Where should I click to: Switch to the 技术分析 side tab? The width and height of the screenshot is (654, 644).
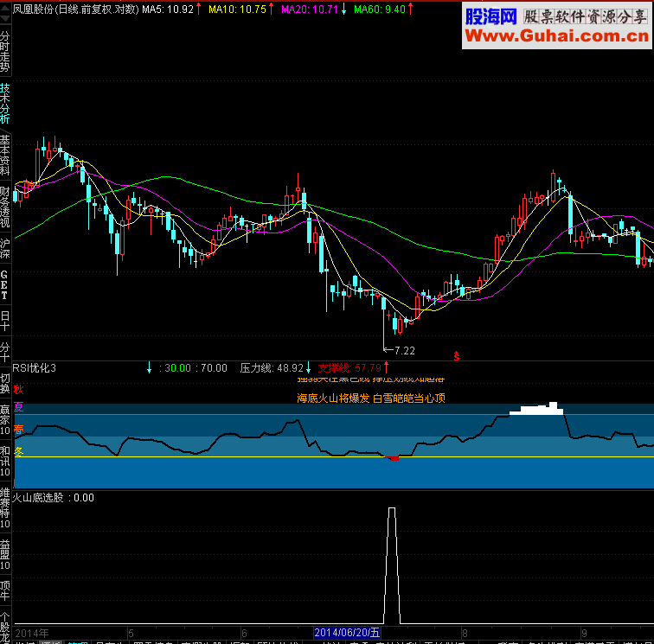[5, 103]
